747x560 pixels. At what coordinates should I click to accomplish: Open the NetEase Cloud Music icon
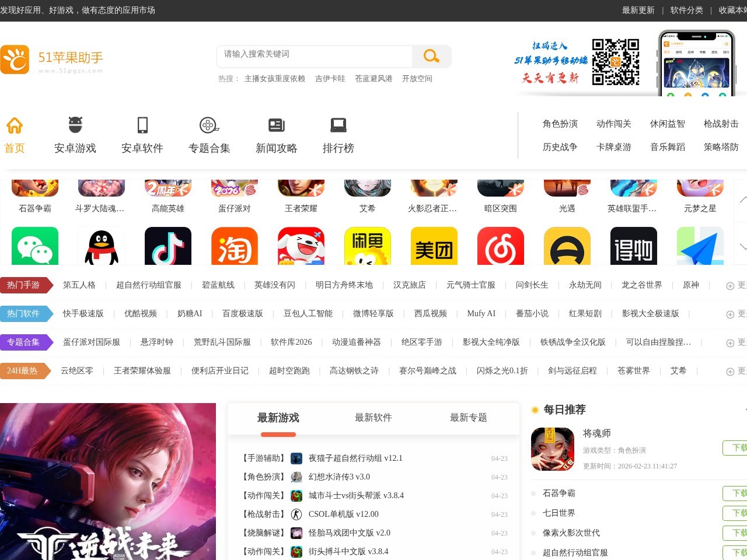pos(501,247)
